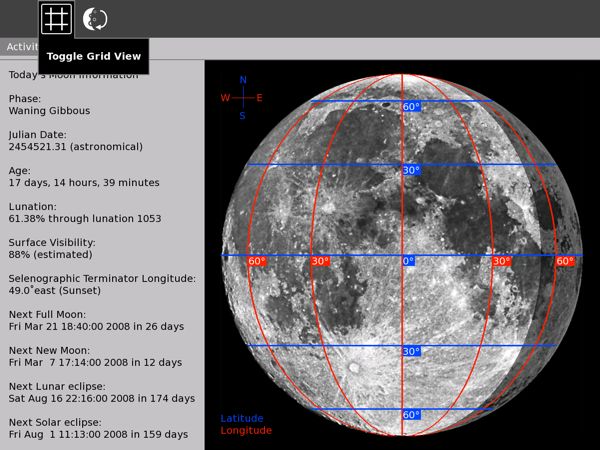Click the hemisphere view toggle moon icon
600x450 pixels.
[x=95, y=18]
